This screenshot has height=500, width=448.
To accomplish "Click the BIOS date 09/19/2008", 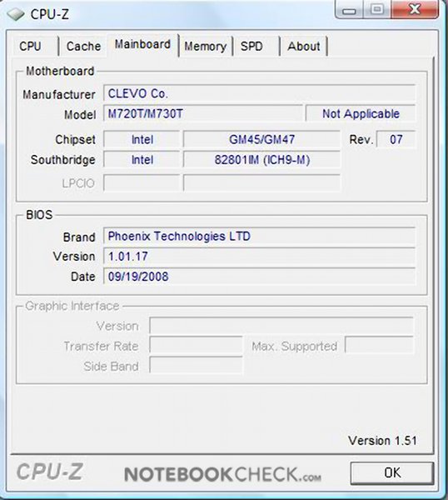I will coord(259,277).
